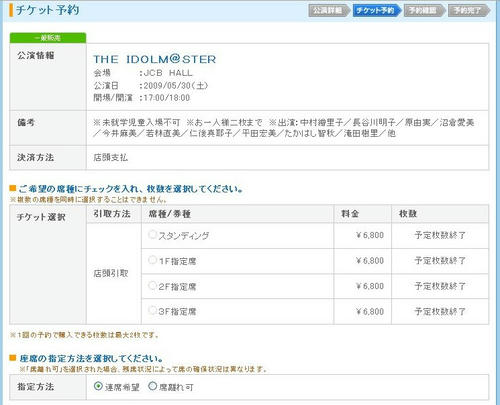Click the 店頭引取 pickup method cell
500x405 pixels.
(111, 274)
